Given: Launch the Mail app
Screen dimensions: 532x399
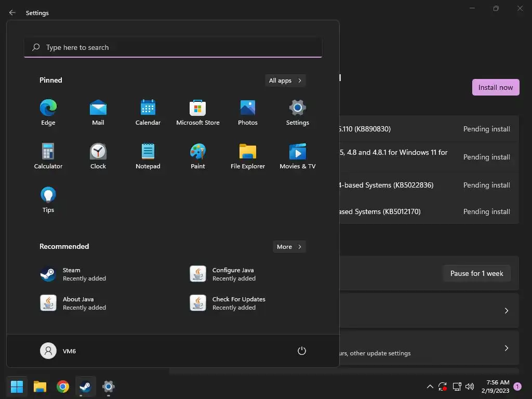Looking at the screenshot, I should click(x=98, y=113).
